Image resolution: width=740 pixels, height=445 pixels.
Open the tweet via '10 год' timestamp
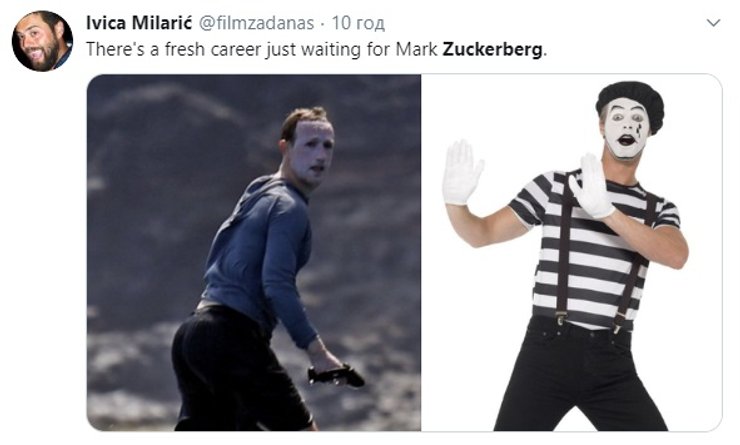pos(358,22)
